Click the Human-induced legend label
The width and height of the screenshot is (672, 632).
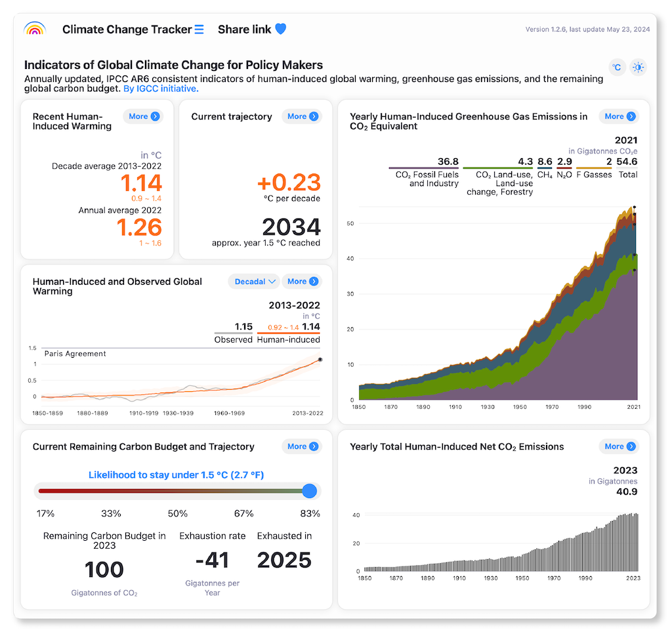point(288,339)
